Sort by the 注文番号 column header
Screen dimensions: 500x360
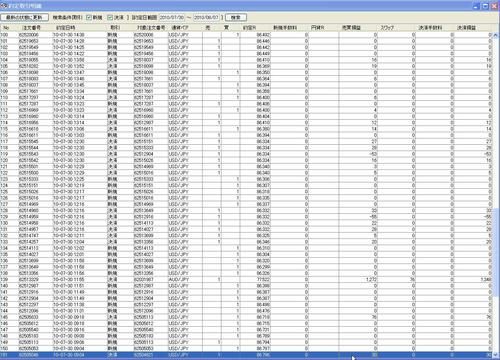coord(32,28)
